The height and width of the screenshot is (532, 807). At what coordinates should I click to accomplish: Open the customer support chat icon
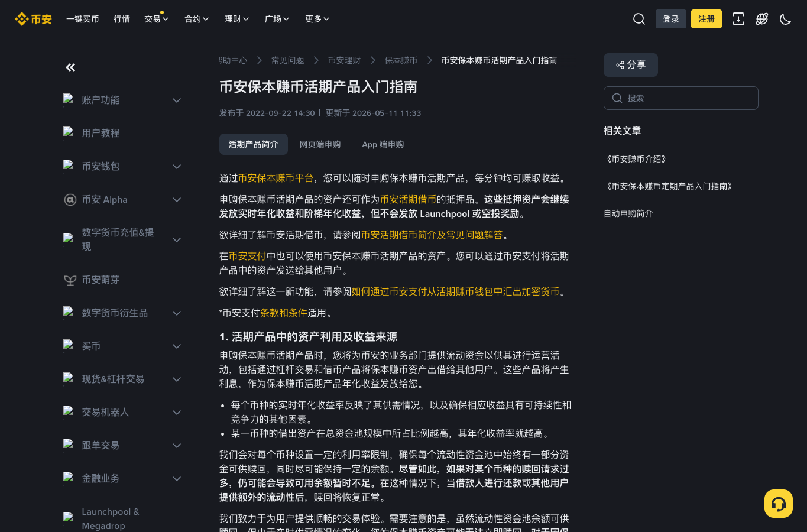tap(779, 504)
